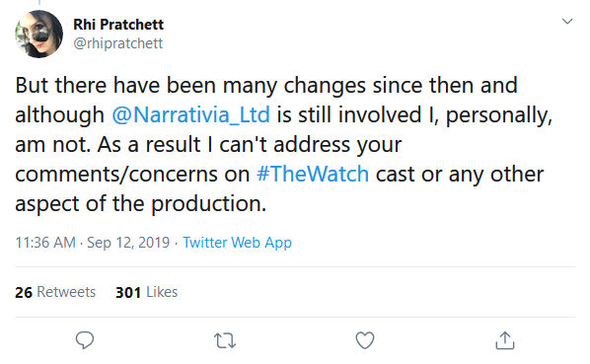This screenshot has width=590, height=364.
Task: Open the Twitter Web App source link
Action: click(x=237, y=243)
